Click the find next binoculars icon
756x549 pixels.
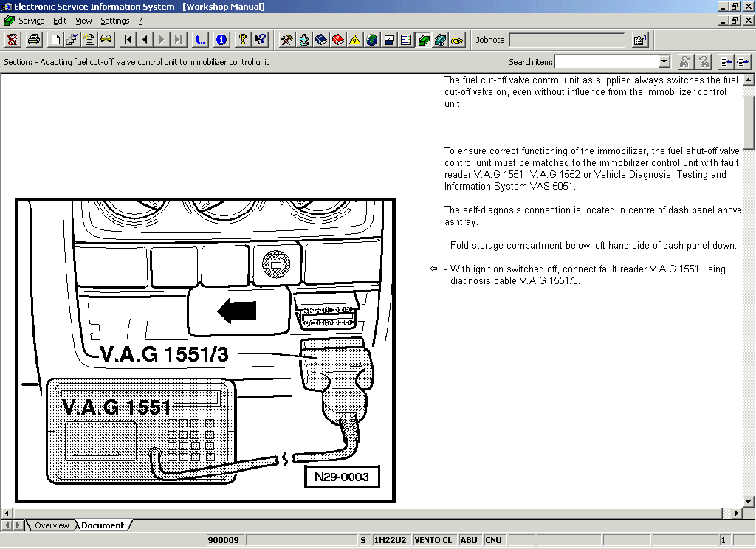pyautogui.click(x=704, y=62)
